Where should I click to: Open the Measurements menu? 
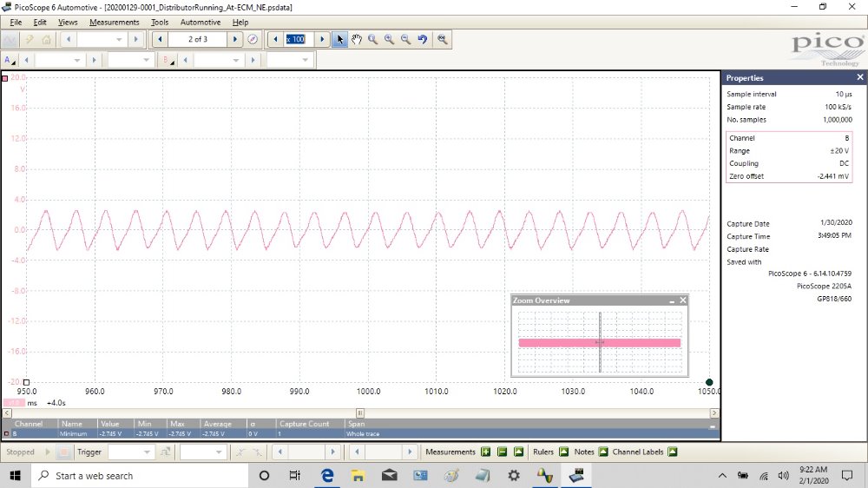[x=114, y=22]
